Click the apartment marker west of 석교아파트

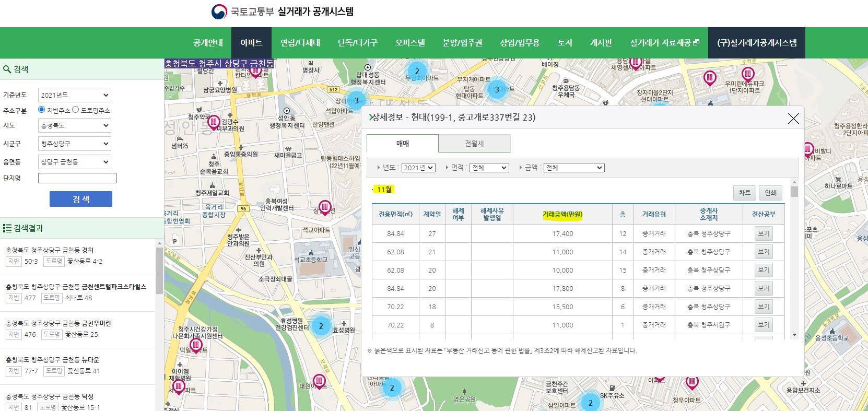(x=325, y=207)
